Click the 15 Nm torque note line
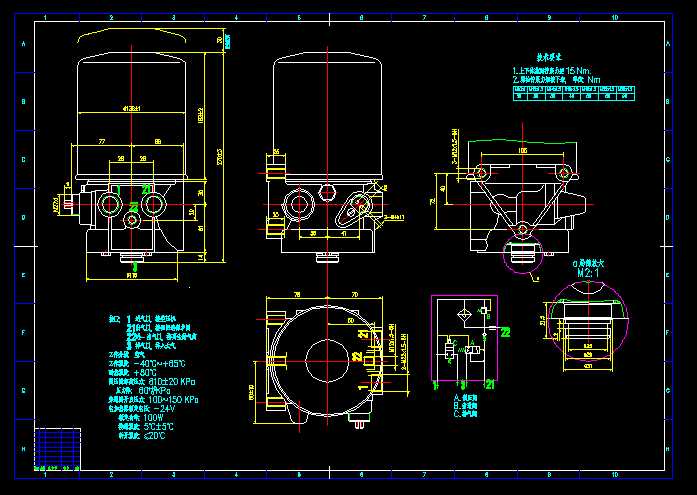 tap(552, 71)
